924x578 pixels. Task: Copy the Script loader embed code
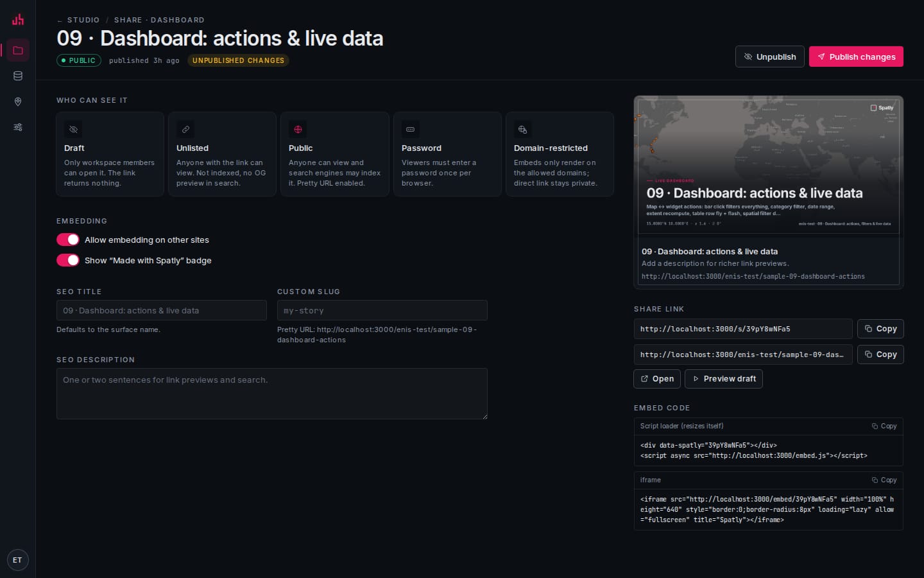pyautogui.click(x=884, y=426)
